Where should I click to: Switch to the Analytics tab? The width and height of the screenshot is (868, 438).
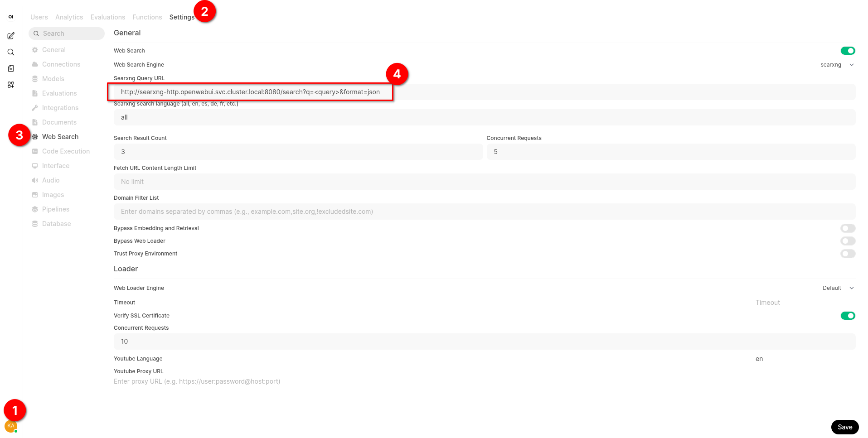[69, 17]
